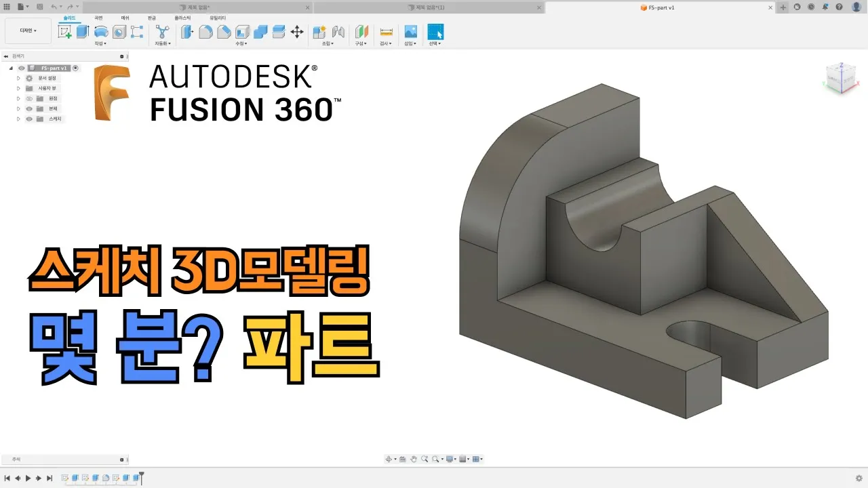Screen dimensions: 868x488
Task: Open the 디자인 workspace dropdown
Action: tap(28, 30)
